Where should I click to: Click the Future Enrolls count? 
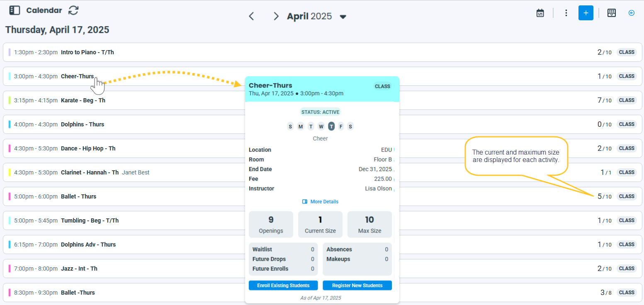click(313, 269)
